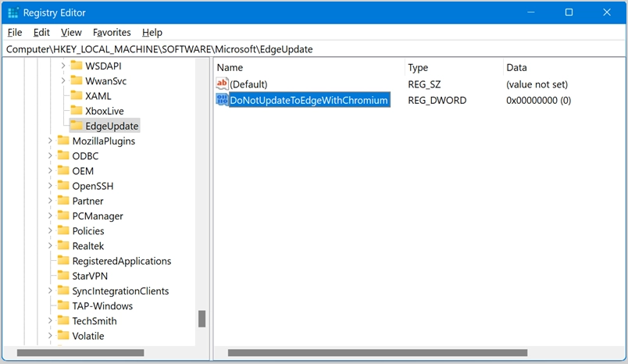Click the (value not set) data cell
628x364 pixels.
(x=537, y=84)
